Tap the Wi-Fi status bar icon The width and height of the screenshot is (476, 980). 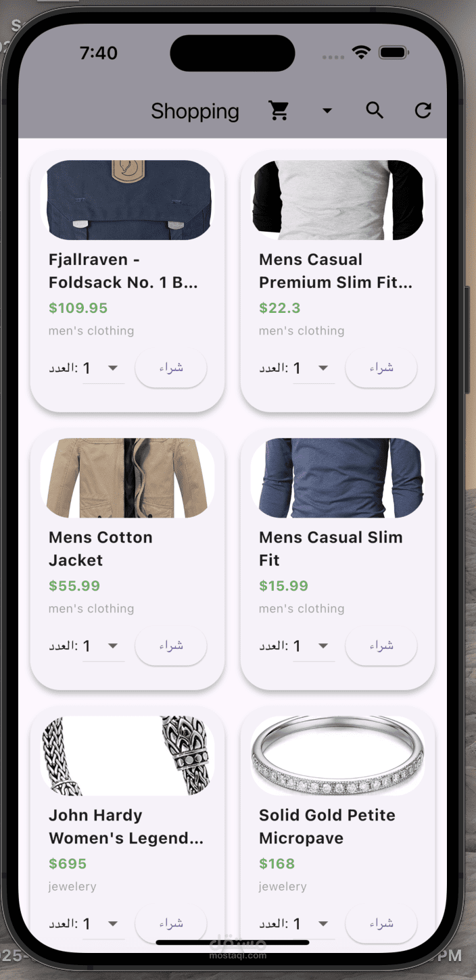(362, 52)
